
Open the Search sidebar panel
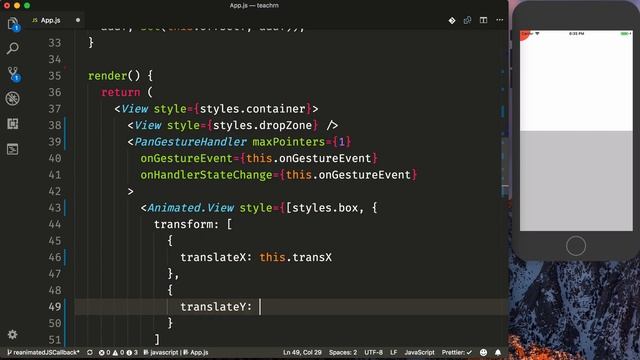coord(13,49)
